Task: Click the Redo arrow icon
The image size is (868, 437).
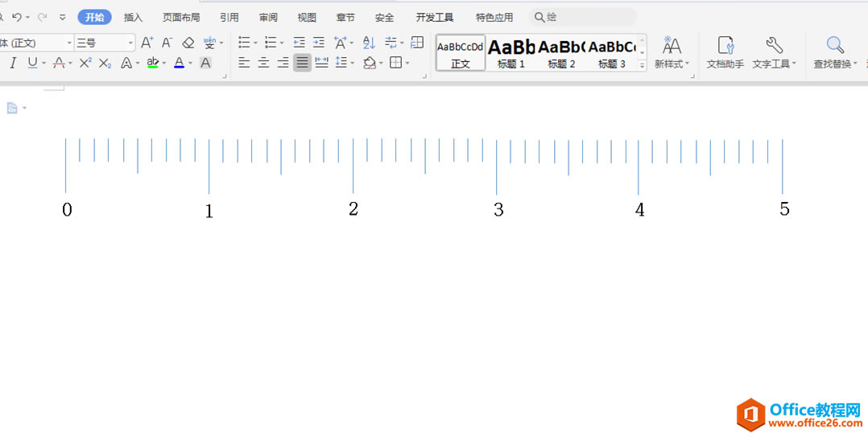Action: [x=42, y=17]
